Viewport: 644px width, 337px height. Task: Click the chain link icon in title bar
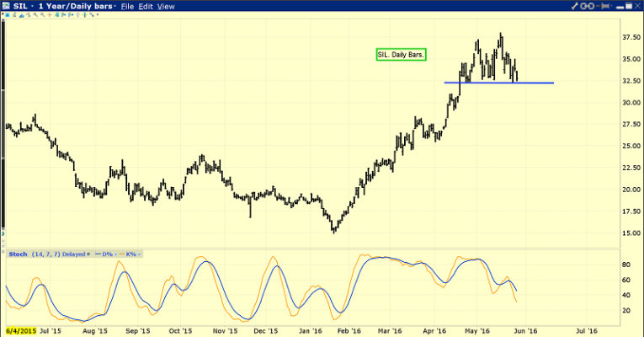pos(588,6)
